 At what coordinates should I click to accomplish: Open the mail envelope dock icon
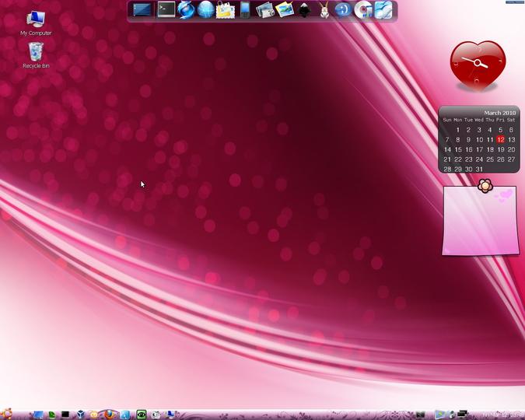coord(225,10)
